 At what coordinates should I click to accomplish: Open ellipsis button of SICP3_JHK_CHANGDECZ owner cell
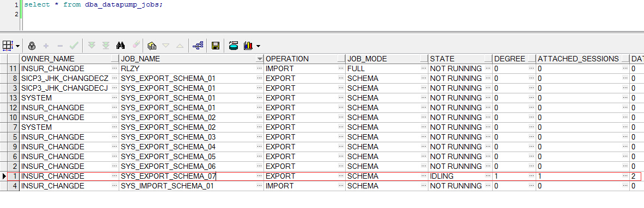click(x=115, y=78)
